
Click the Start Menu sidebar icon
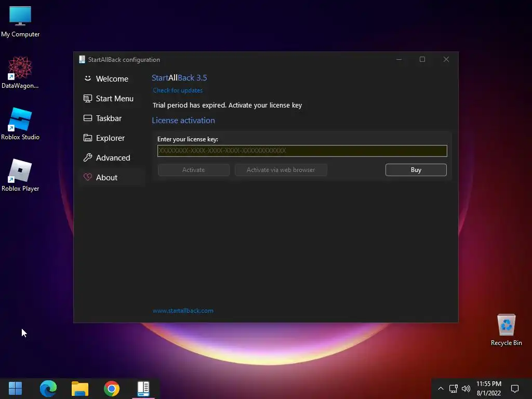87,98
